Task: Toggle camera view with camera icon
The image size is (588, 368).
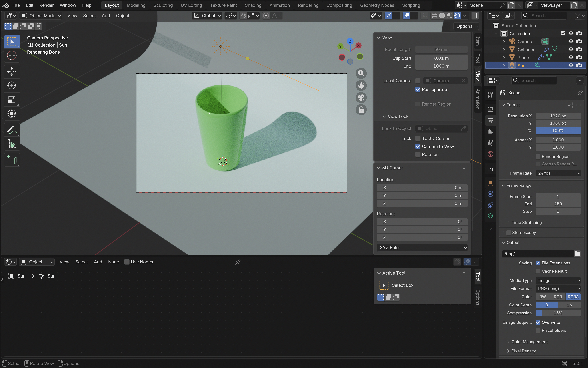Action: pyautogui.click(x=361, y=98)
